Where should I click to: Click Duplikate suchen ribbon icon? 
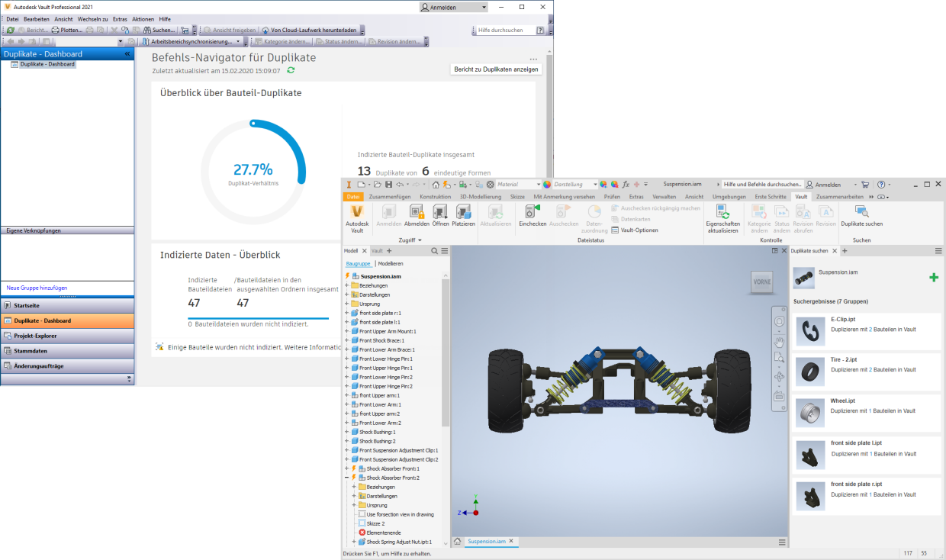coord(861,212)
